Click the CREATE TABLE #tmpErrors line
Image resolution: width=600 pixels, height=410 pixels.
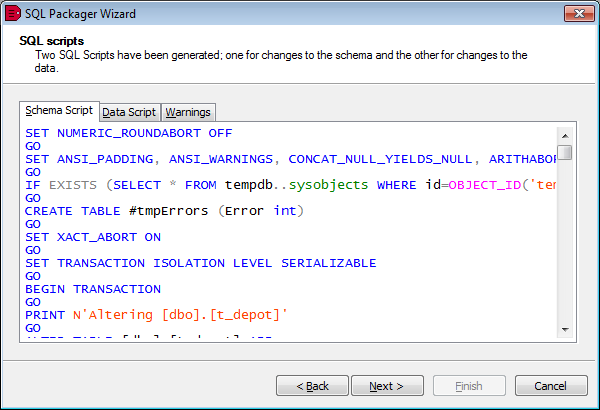click(163, 211)
